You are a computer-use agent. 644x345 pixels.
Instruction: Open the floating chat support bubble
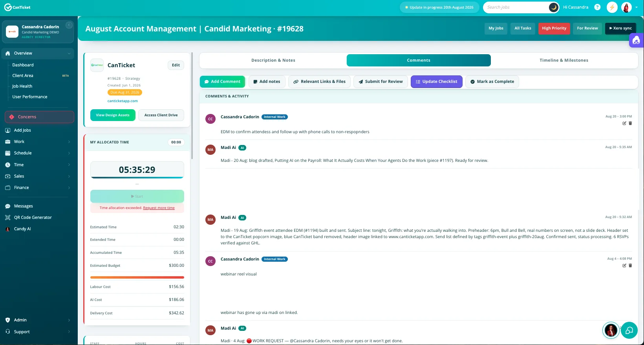(629, 330)
